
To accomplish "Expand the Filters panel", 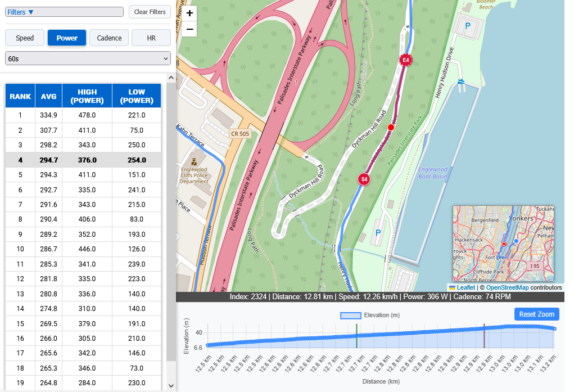I will [21, 12].
